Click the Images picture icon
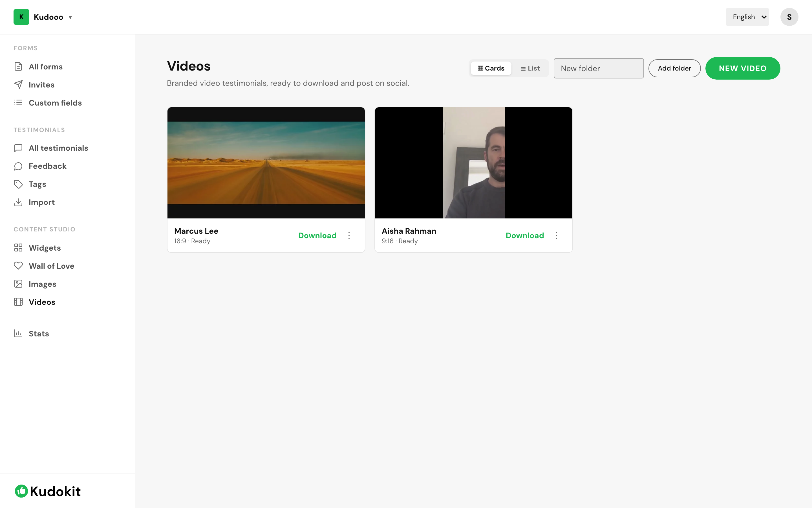812x508 pixels. (18, 284)
